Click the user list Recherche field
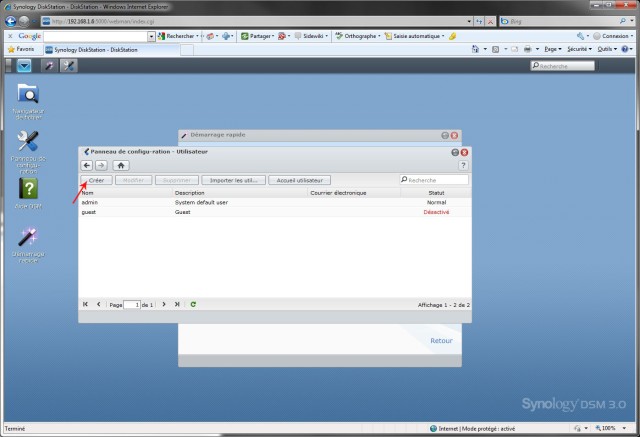 pyautogui.click(x=434, y=180)
